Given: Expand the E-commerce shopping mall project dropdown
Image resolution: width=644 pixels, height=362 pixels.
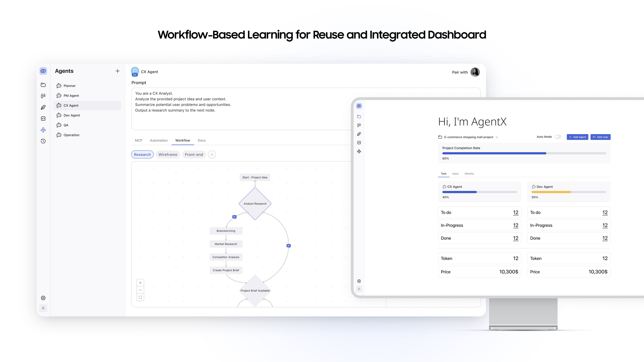Looking at the screenshot, I should [497, 137].
